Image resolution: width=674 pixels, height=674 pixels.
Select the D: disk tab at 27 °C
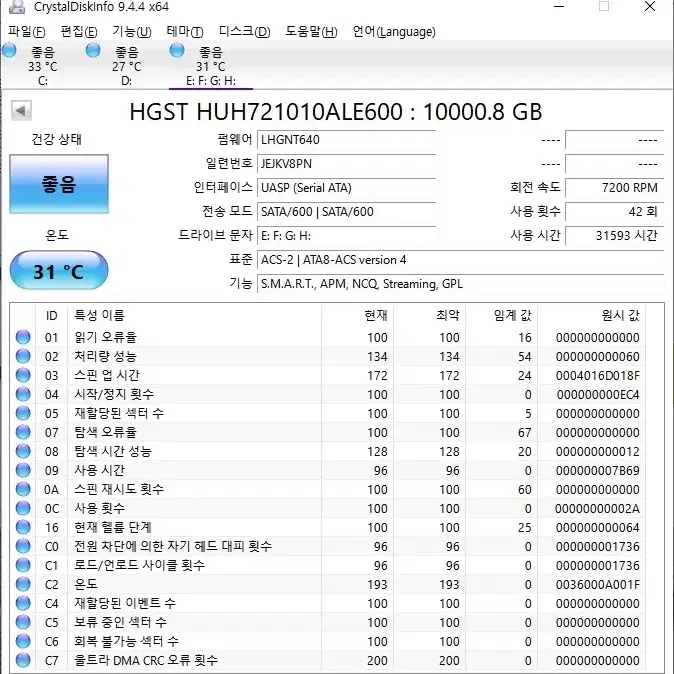tap(126, 66)
